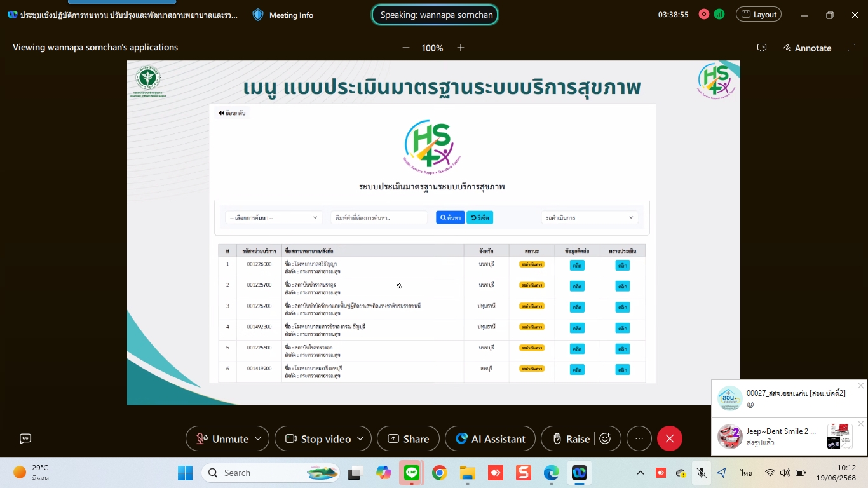This screenshot has height=488, width=868.
Task: Open File Explorer from the taskbar
Action: point(467,473)
